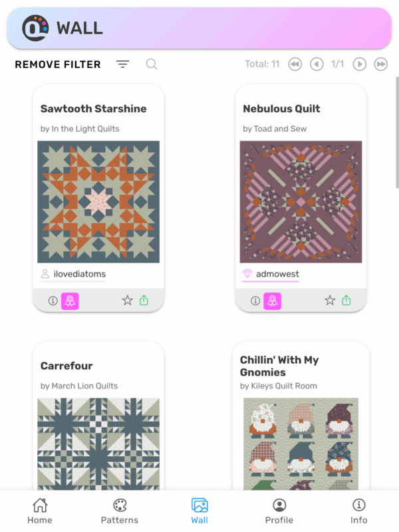Click the pink award badge on Sawtooth Starshine
Viewport: 399px width, 532px height.
tap(70, 301)
